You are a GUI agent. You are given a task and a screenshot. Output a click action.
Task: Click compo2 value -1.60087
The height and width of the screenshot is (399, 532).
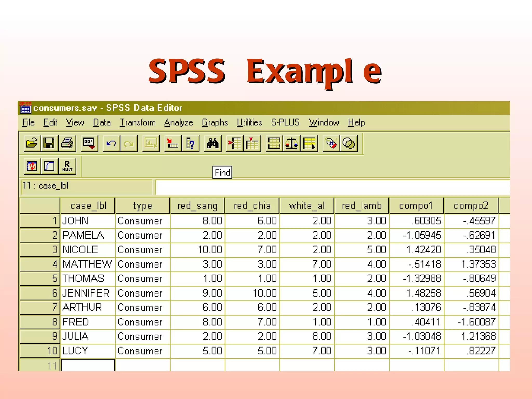tap(471, 322)
